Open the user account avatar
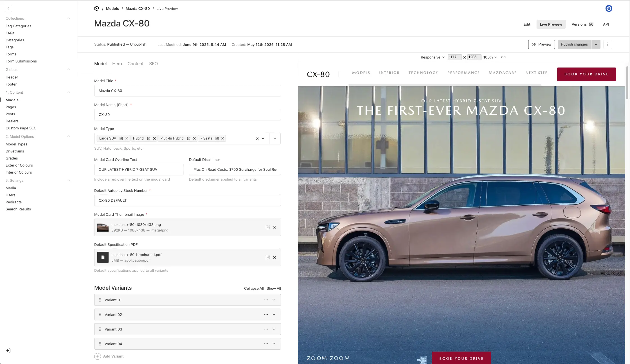The image size is (630, 364). point(609,8)
